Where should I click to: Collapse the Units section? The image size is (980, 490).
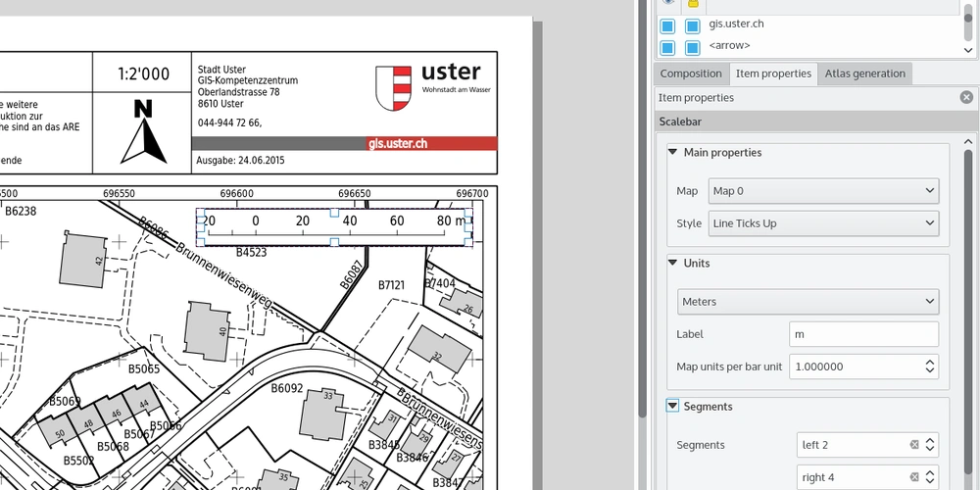[x=672, y=263]
